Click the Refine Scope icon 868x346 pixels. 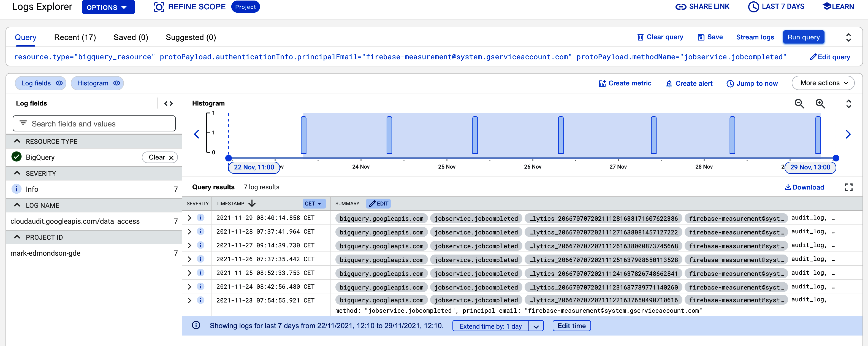click(x=159, y=7)
